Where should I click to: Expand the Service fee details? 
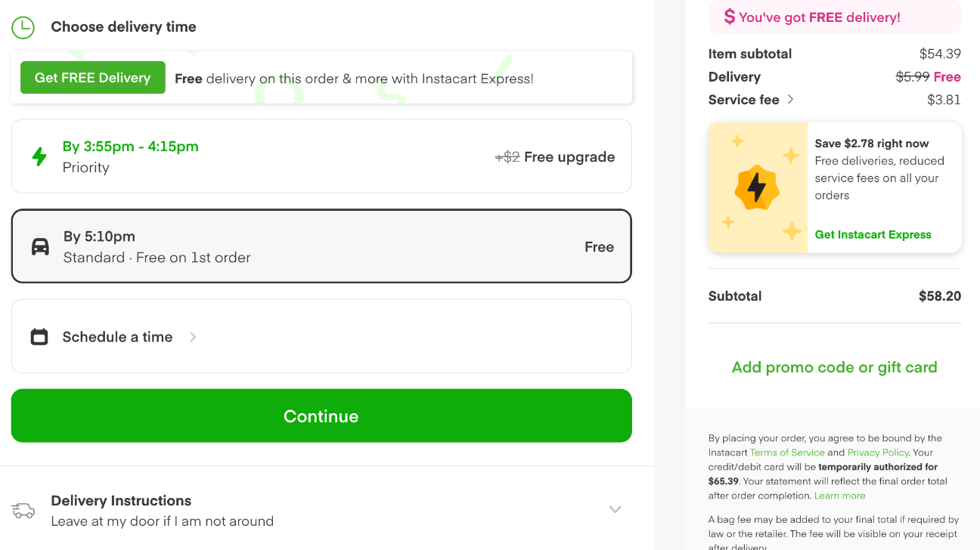coord(792,99)
